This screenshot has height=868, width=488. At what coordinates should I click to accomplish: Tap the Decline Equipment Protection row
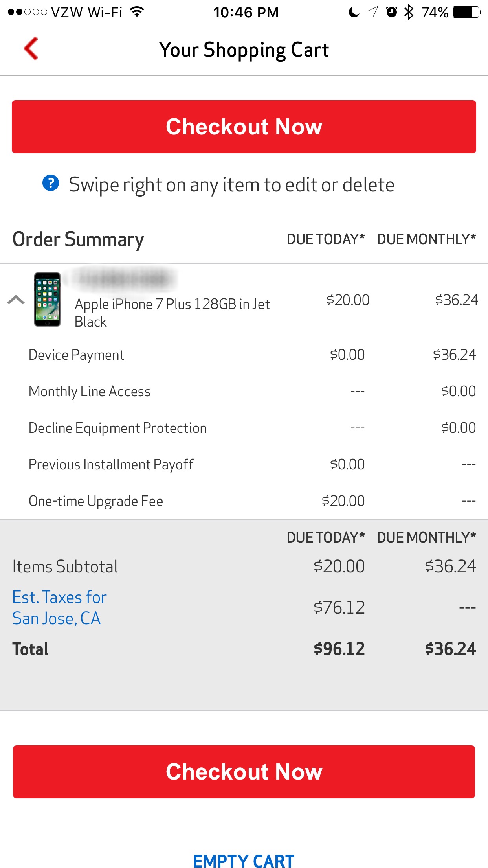coord(244,428)
